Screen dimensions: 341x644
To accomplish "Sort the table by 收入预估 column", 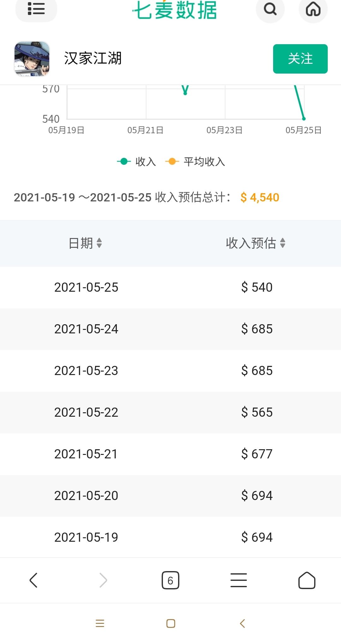I will tap(256, 243).
